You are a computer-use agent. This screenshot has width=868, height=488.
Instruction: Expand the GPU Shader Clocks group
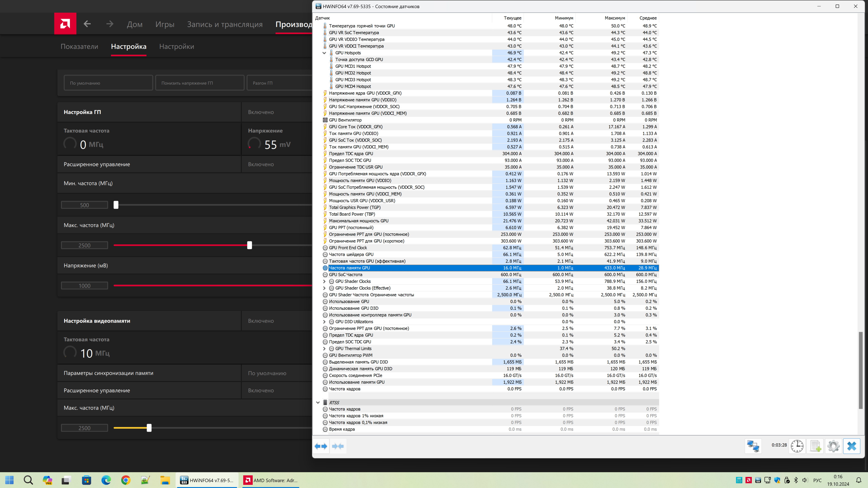pos(324,281)
